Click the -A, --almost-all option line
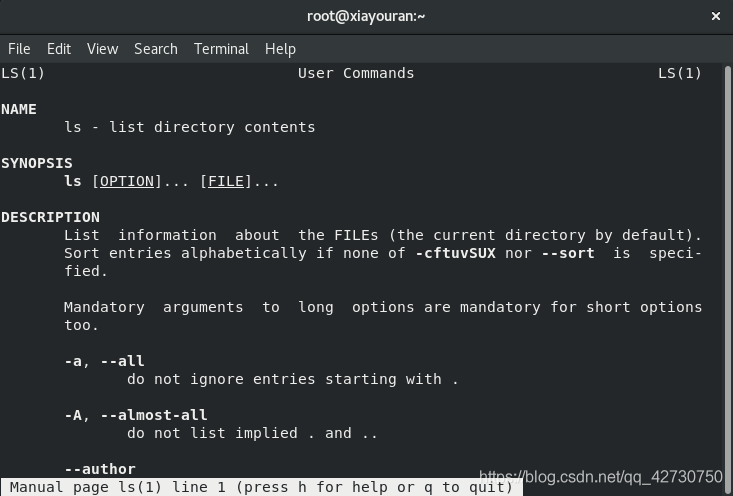Screen dimensions: 733x496 tap(136, 415)
